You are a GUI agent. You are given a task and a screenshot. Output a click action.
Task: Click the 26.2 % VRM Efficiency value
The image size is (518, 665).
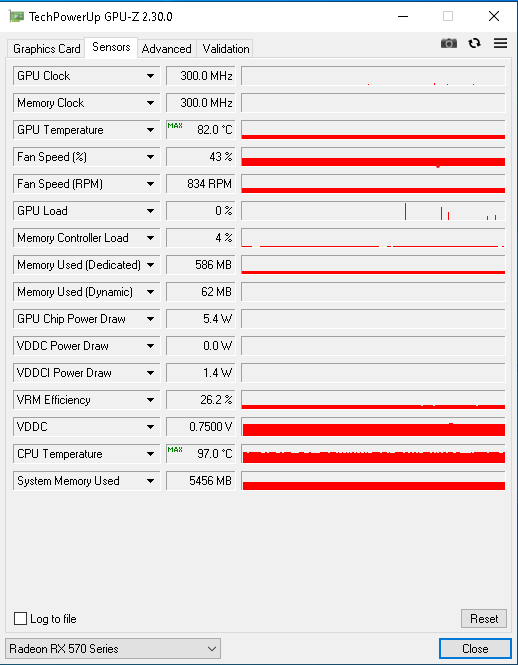click(200, 400)
